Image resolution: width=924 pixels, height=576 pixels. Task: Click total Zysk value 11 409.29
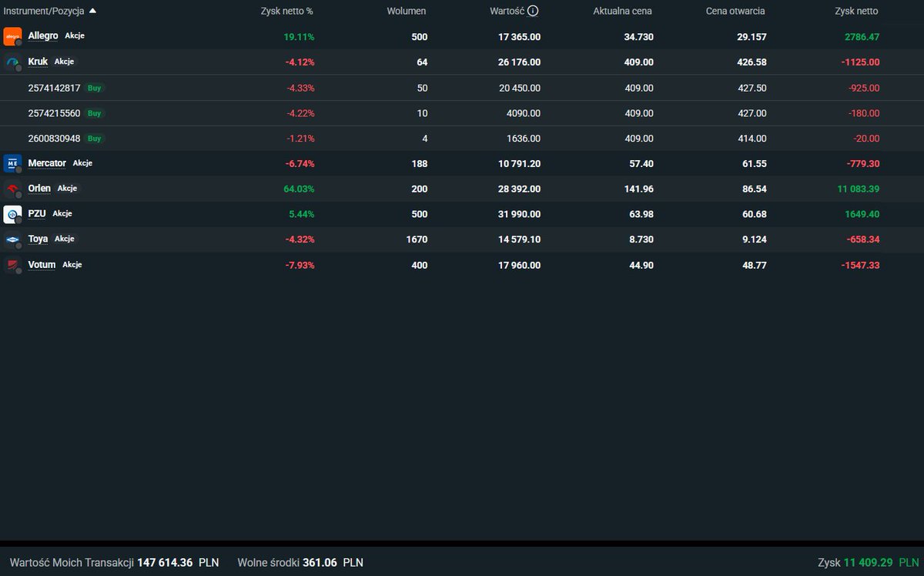pyautogui.click(x=868, y=563)
